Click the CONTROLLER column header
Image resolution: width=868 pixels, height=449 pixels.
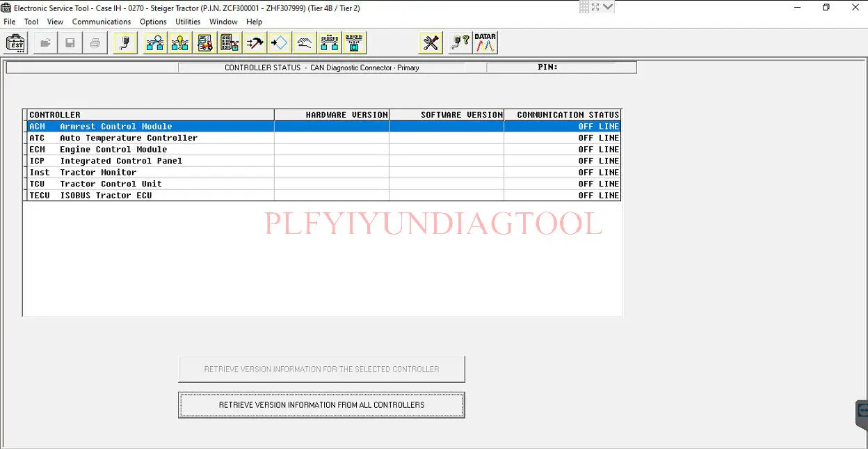tap(150, 115)
